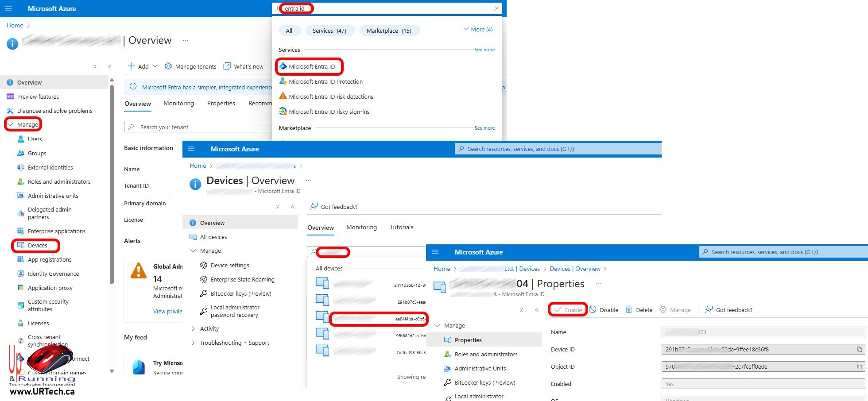Copy the Object ID using copy icon
The image size is (868, 401).
(x=859, y=366)
